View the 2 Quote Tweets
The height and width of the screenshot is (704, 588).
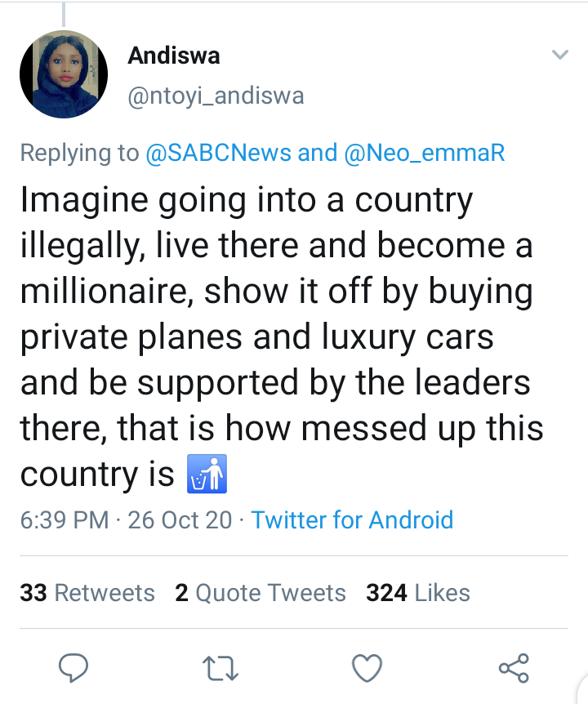coord(261,592)
